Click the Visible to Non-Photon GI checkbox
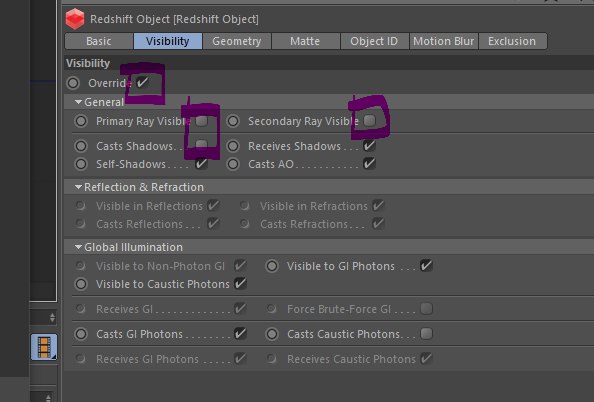 click(x=240, y=266)
